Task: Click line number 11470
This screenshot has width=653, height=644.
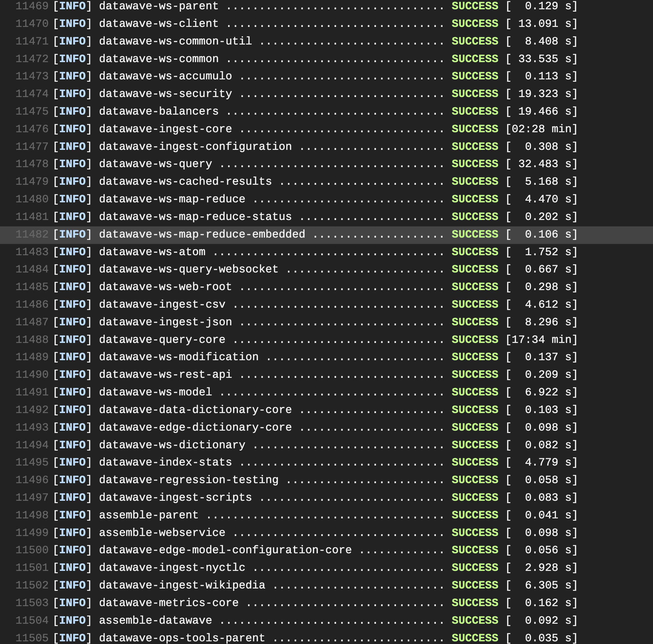Action: point(32,23)
